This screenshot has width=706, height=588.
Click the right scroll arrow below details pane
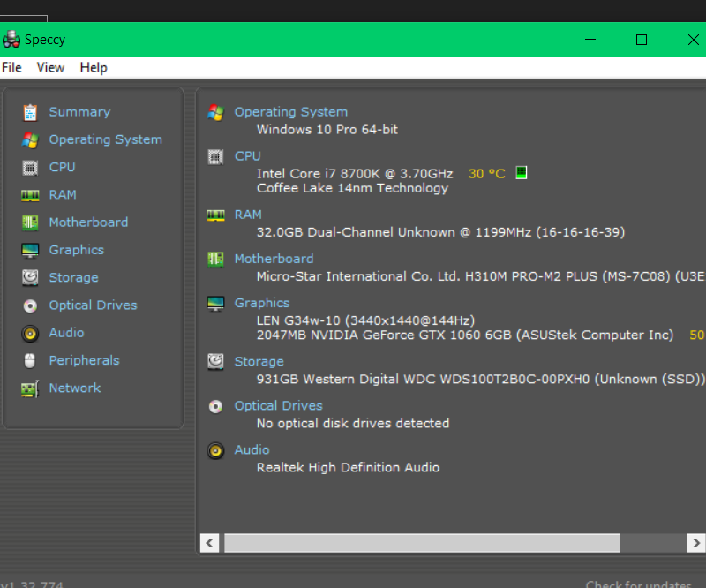coord(696,543)
